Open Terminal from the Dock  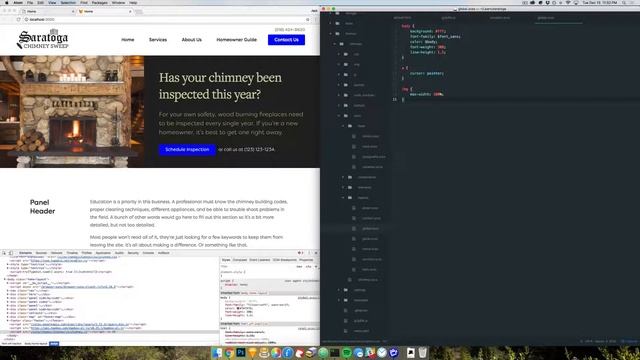tap(335, 353)
